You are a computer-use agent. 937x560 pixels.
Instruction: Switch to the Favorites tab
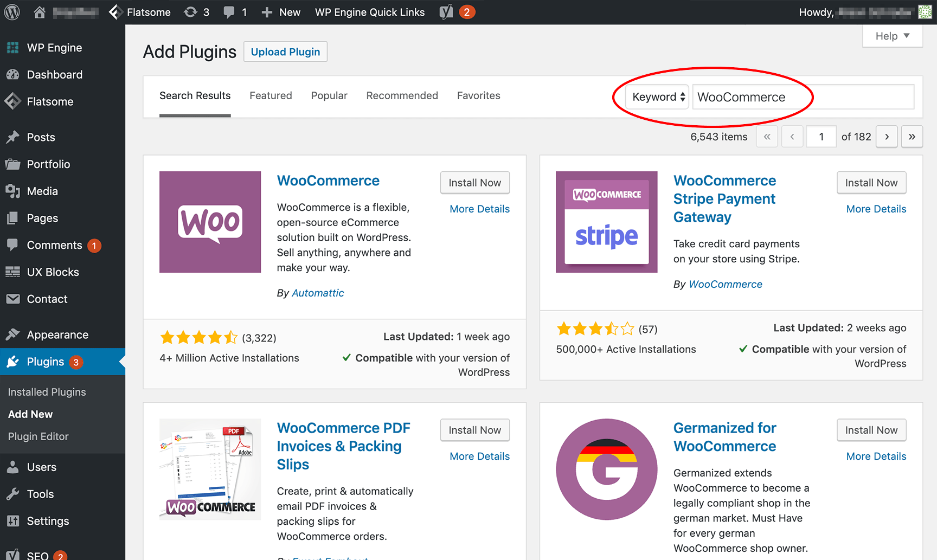(478, 96)
